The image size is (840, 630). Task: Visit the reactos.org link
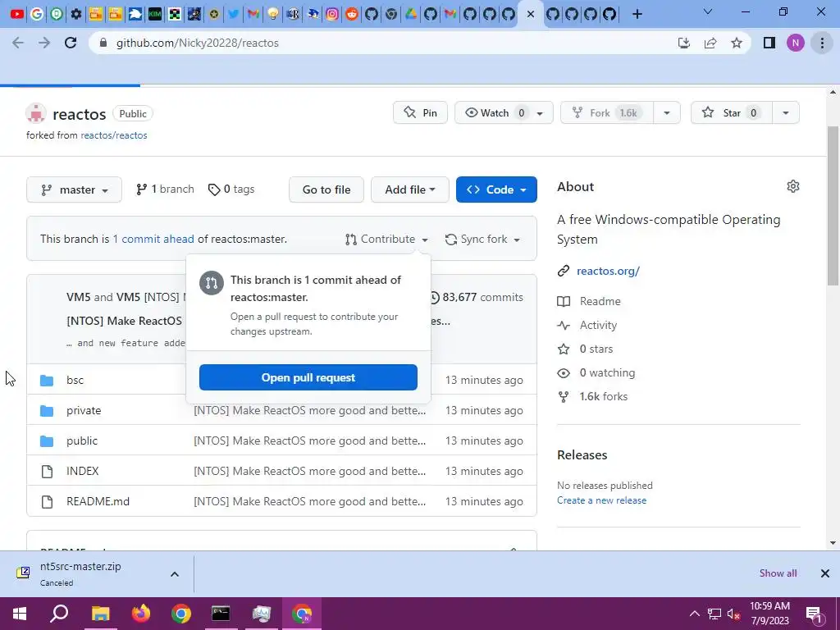(608, 271)
